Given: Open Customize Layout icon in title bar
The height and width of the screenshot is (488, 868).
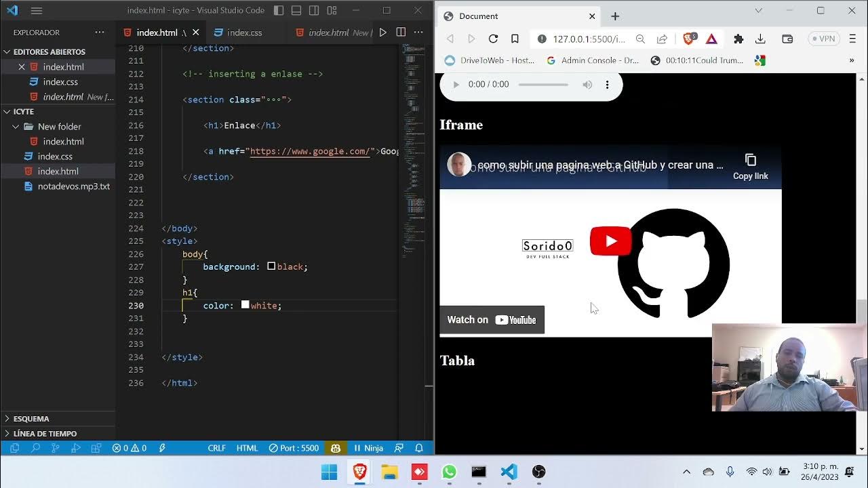Looking at the screenshot, I should [332, 11].
